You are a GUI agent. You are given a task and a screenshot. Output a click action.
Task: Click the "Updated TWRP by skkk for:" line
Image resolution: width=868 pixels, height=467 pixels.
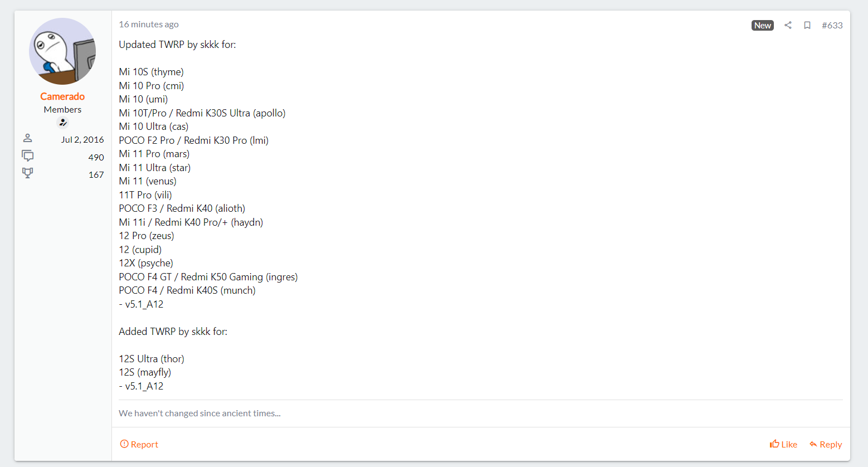pos(177,45)
